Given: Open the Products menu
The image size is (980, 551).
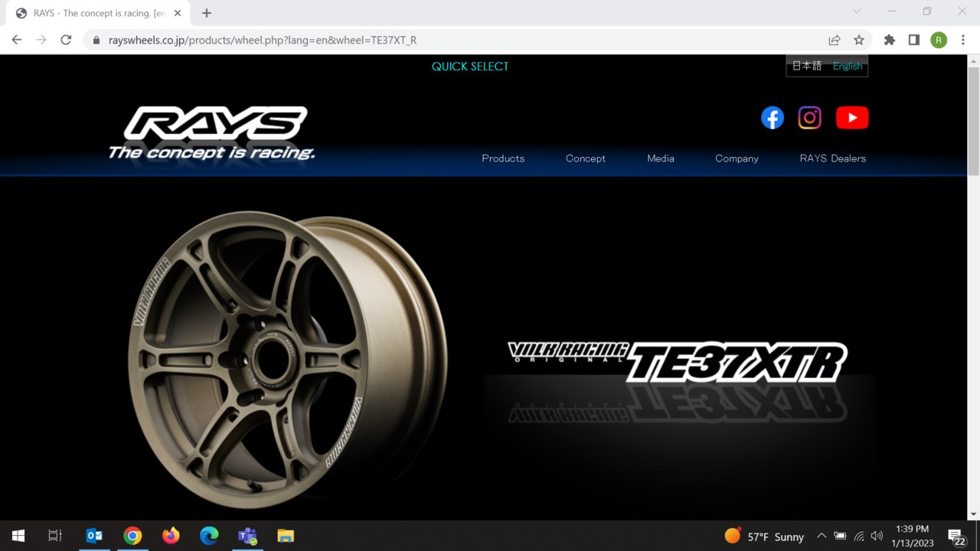Looking at the screenshot, I should [x=503, y=158].
